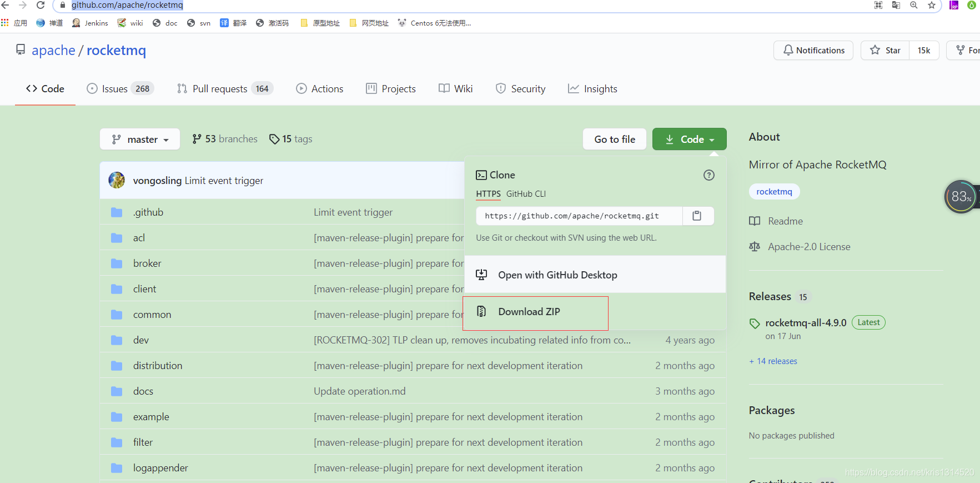
Task: View the 53 branches
Action: coord(225,139)
